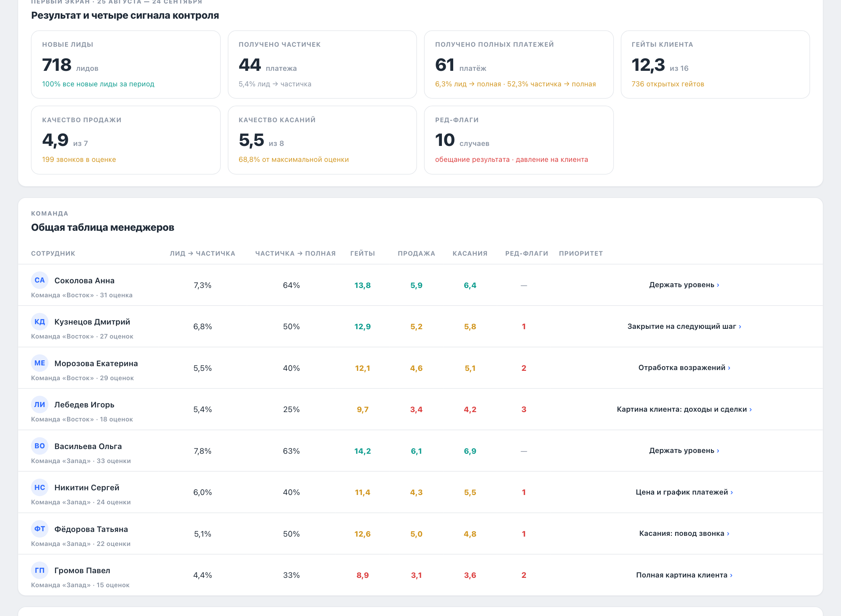Click the НС avatar for Никитин Сергей
Viewport: 841px width, 616px height.
[40, 488]
